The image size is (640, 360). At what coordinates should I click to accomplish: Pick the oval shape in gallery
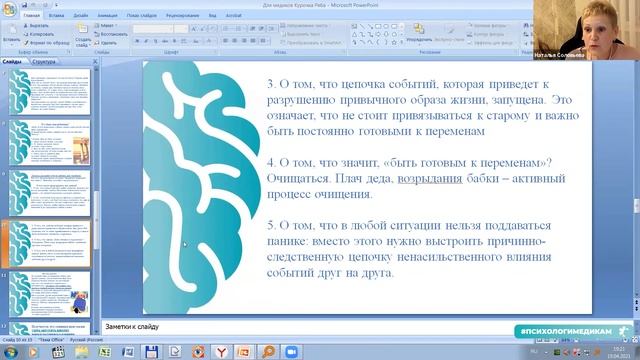pyautogui.click(x=386, y=27)
